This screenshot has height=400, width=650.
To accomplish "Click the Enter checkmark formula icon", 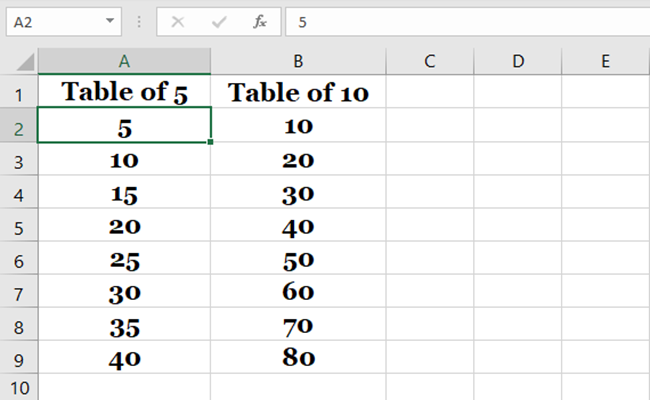I will pyautogui.click(x=219, y=21).
